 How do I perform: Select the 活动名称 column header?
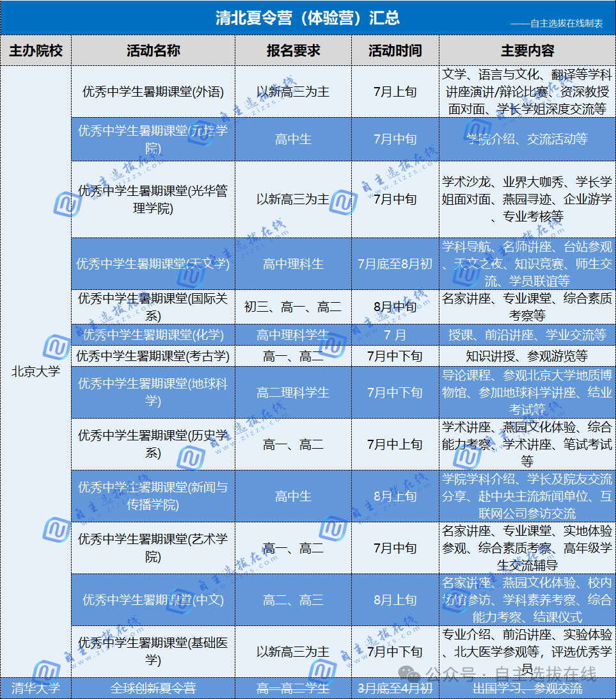click(154, 51)
